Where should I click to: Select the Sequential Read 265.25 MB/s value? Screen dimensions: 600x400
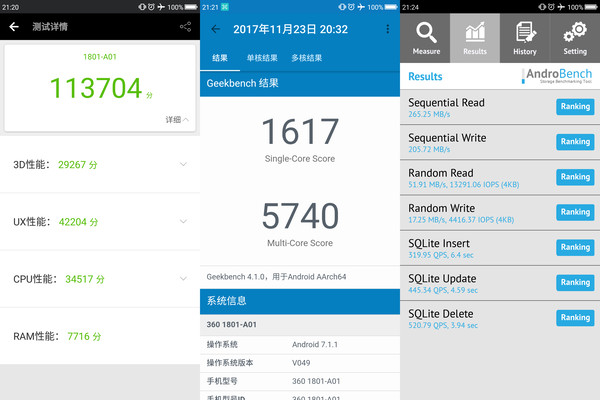pyautogui.click(x=429, y=114)
